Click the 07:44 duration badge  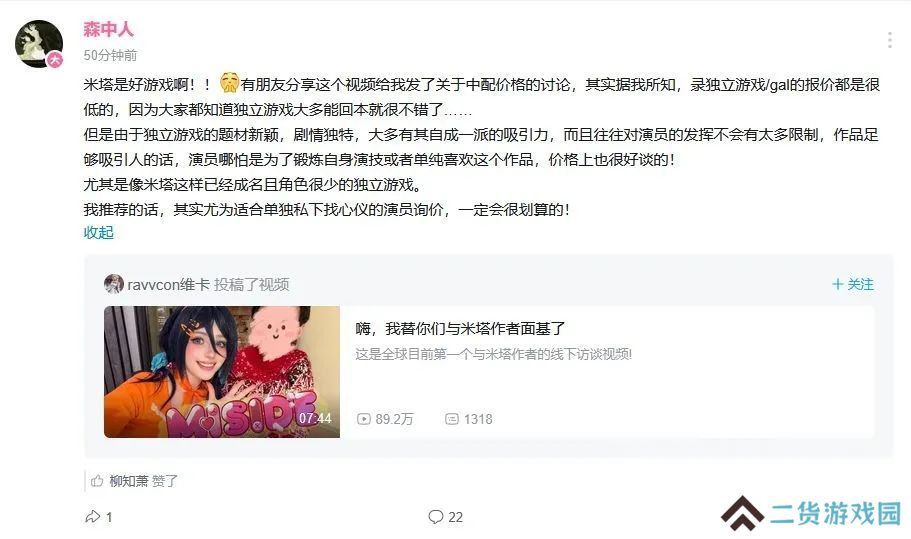coord(315,418)
